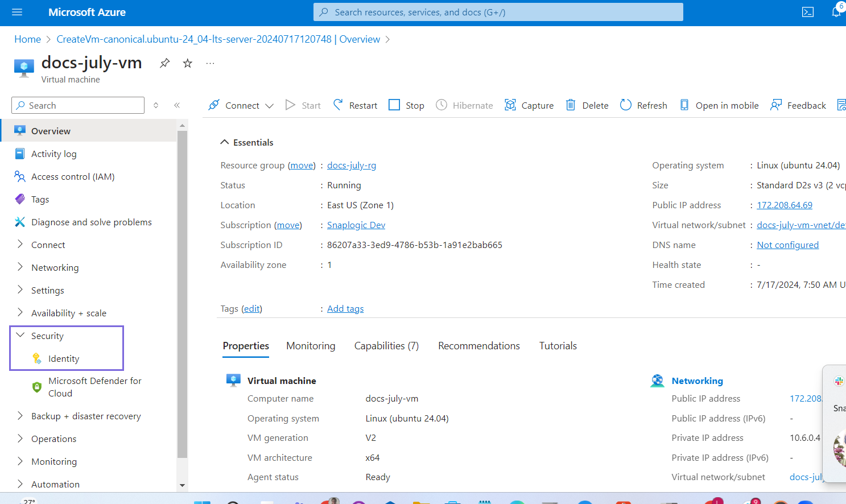This screenshot has width=846, height=504.
Task: Refresh the overview page
Action: [x=643, y=105]
